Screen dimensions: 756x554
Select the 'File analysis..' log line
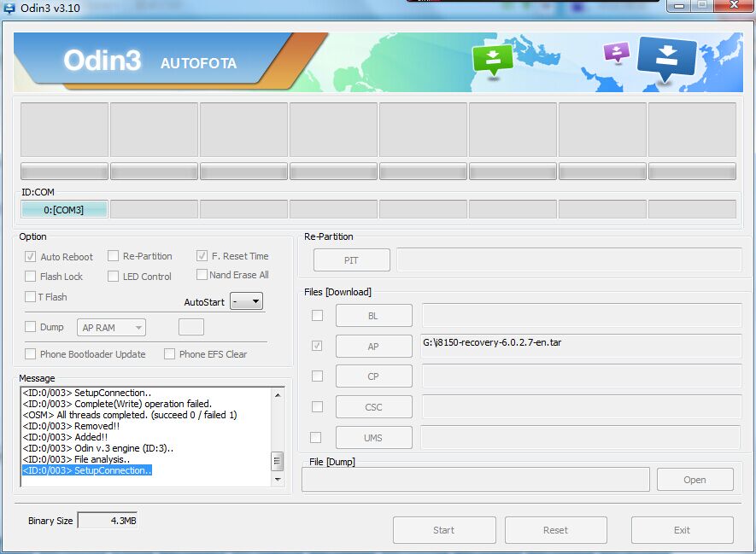point(76,459)
